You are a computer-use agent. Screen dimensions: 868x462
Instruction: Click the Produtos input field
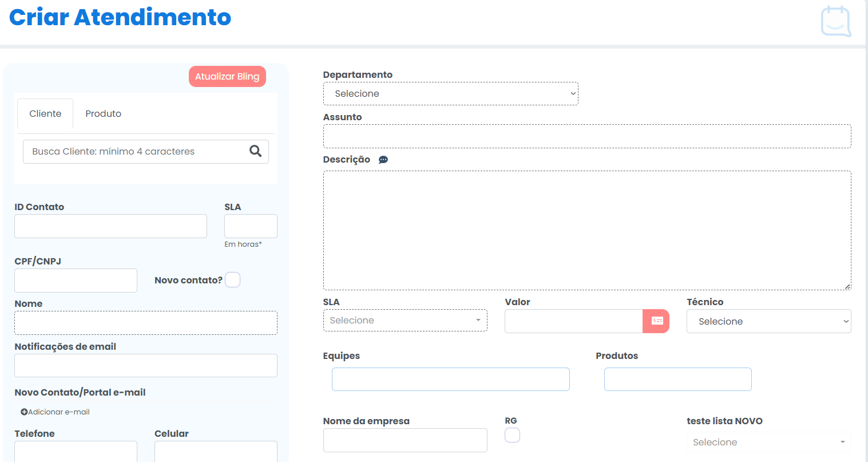(x=678, y=380)
